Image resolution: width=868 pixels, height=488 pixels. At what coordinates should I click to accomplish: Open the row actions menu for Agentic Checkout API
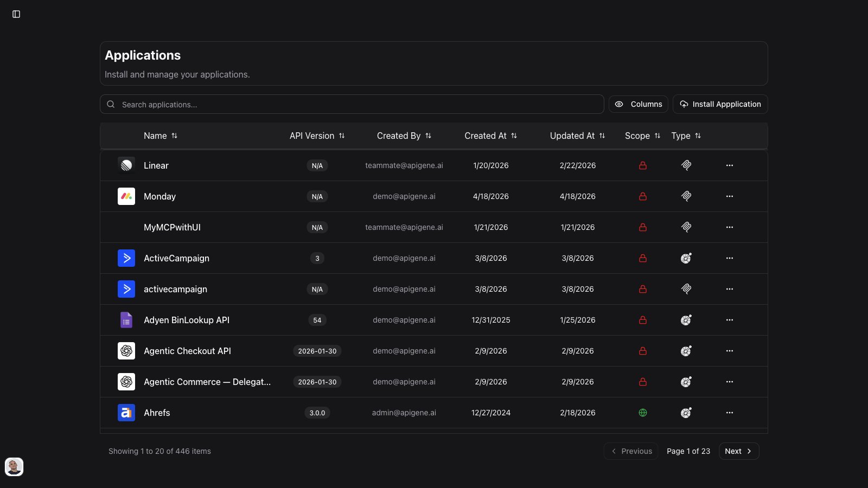(730, 351)
